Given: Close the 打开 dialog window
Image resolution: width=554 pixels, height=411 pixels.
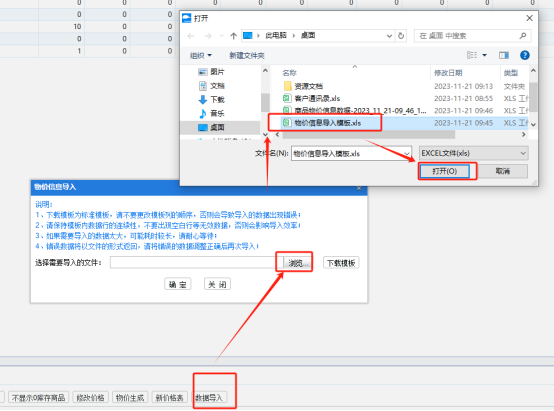Looking at the screenshot, I should (529, 18).
